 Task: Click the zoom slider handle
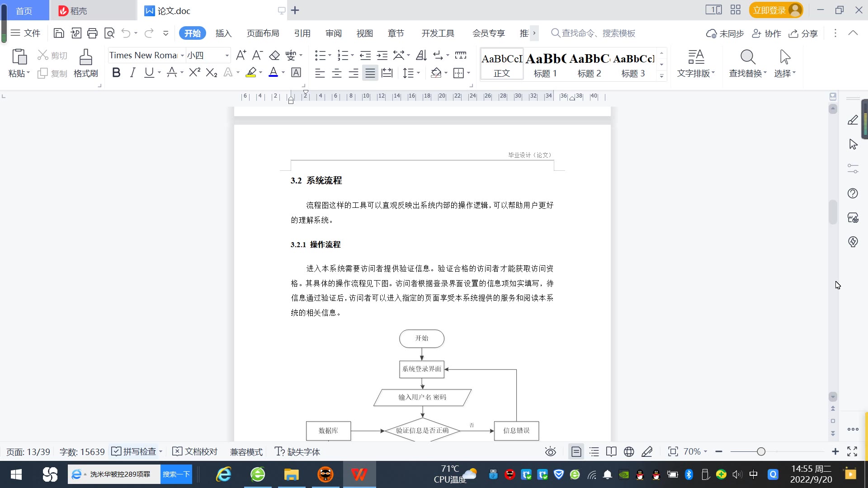pyautogui.click(x=761, y=451)
